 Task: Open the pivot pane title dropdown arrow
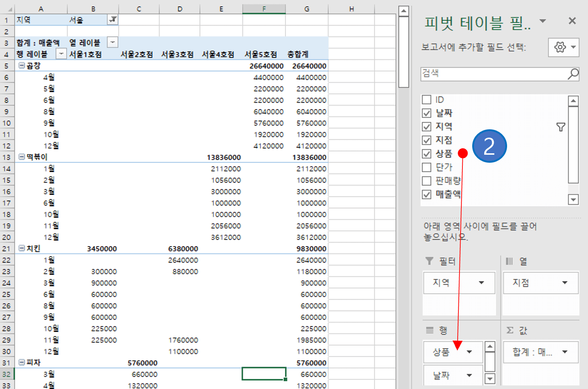(542, 21)
